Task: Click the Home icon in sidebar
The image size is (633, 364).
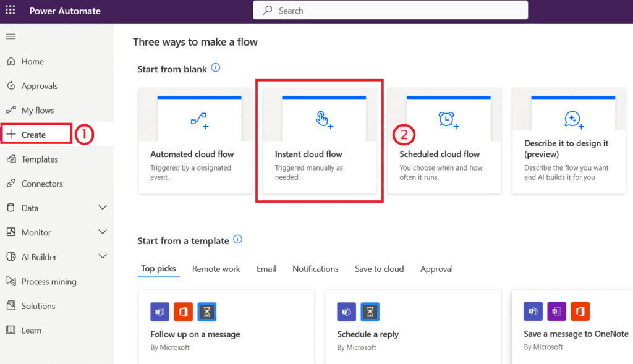Action: (x=11, y=61)
